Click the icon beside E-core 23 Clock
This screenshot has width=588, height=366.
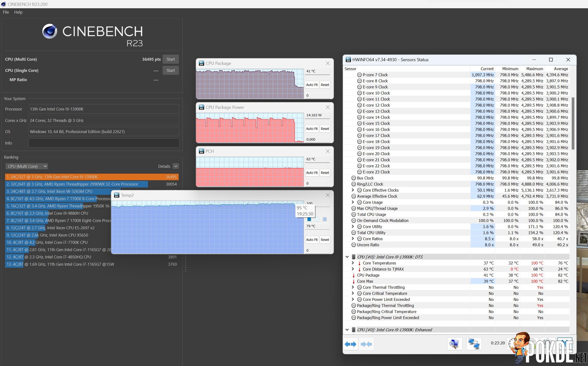click(359, 172)
